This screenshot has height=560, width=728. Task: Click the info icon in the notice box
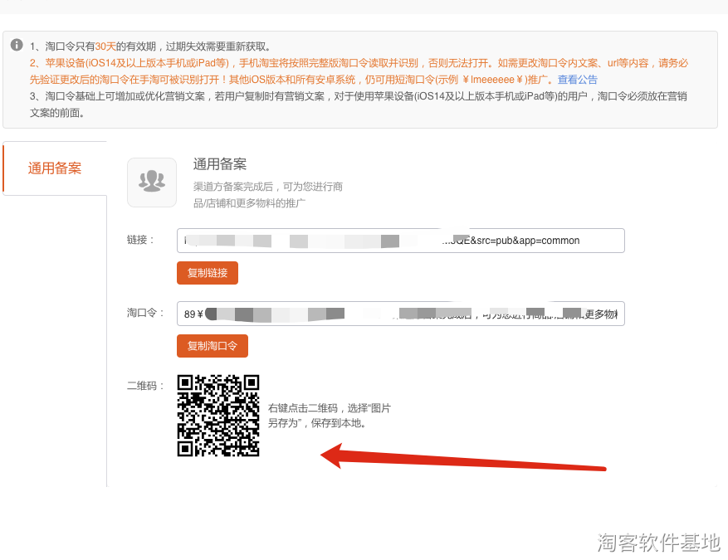click(17, 45)
